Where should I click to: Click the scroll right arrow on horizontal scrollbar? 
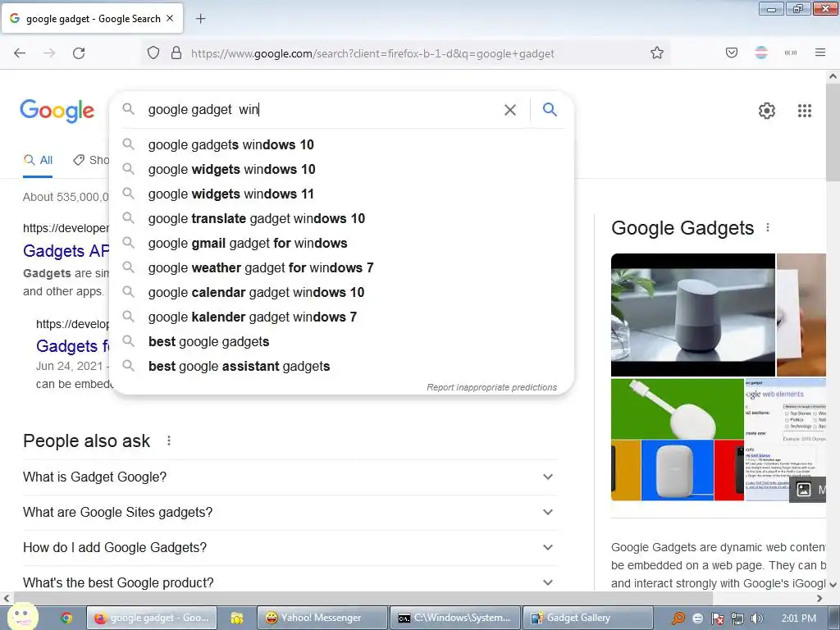click(x=819, y=598)
